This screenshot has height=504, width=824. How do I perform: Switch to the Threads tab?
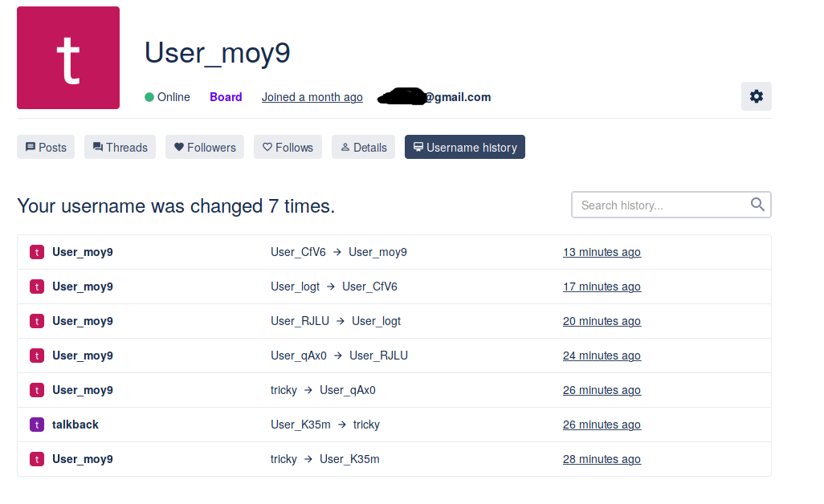pyautogui.click(x=120, y=147)
